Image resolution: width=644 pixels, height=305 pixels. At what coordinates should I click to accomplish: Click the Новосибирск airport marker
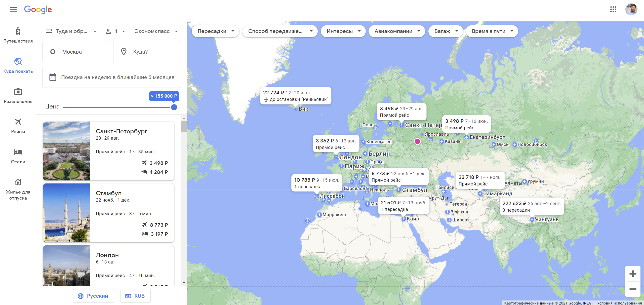515,144
